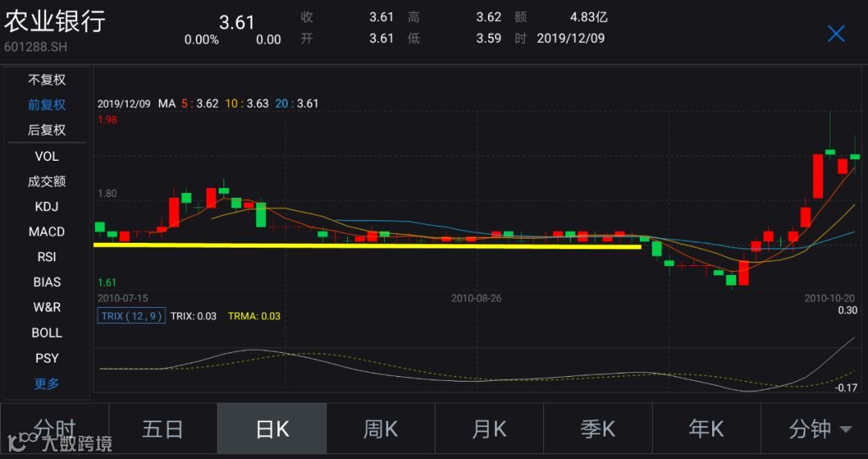
Task: Click the 0.00% change percentage
Action: 202,40
